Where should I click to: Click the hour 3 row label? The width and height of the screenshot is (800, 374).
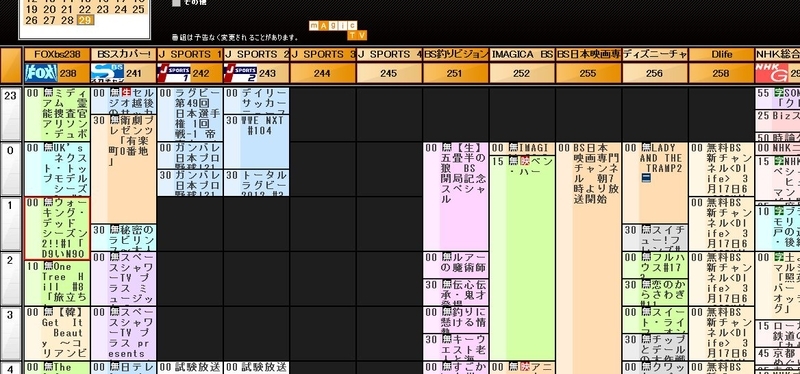(11, 334)
